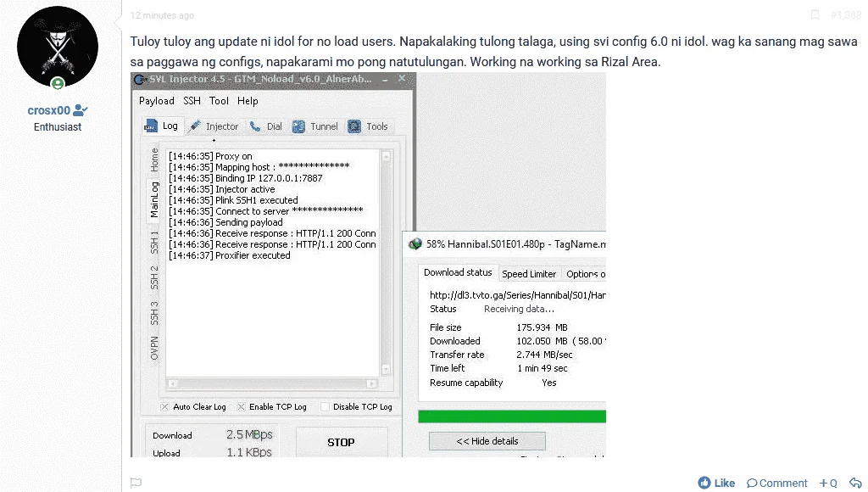Minimize the SVL Injector window
Viewport: 868px width, 492px height.
pyautogui.click(x=385, y=79)
